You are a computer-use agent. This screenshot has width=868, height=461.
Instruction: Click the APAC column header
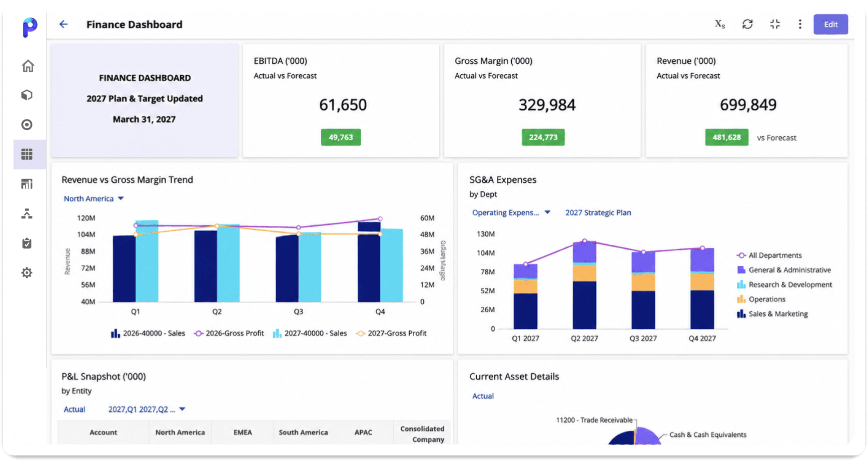(363, 433)
